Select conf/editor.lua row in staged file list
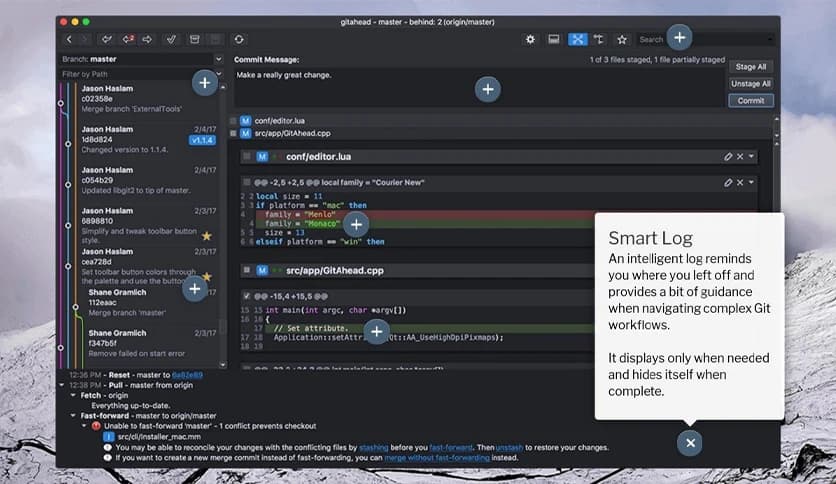Image resolution: width=836 pixels, height=484 pixels. click(x=501, y=120)
